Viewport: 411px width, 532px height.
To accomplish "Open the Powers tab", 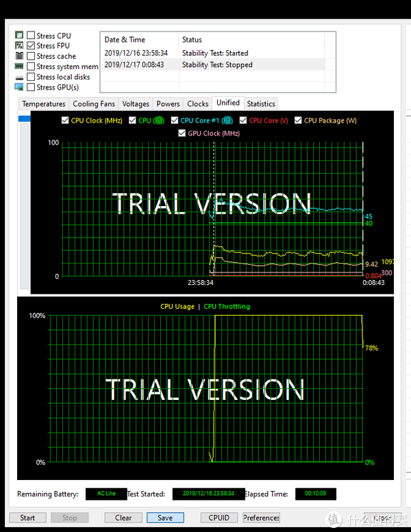I will point(168,104).
